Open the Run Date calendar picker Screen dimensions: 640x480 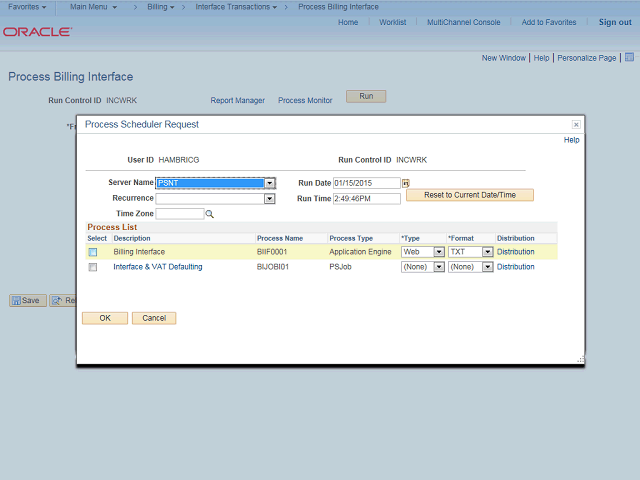pos(406,183)
